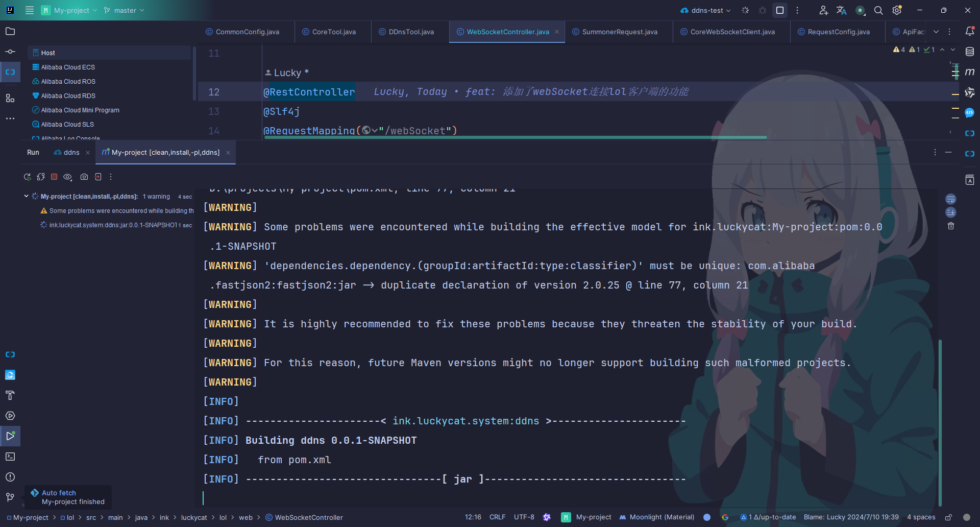Screen dimensions: 980x527
Task: Click the rerun-failed-tests icon beside Rerun
Action: [41, 177]
